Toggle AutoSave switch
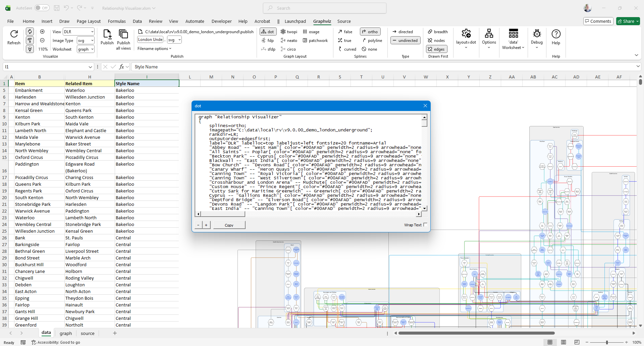This screenshot has width=644, height=346. [x=42, y=8]
